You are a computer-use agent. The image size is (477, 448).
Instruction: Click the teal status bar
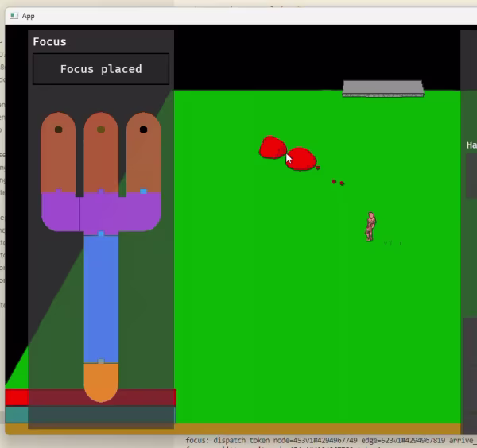(91, 415)
